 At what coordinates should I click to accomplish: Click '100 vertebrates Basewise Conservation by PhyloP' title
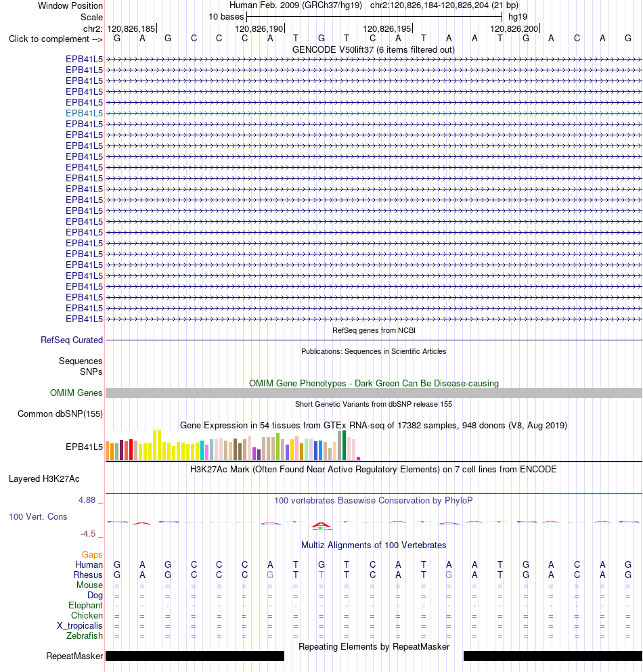pyautogui.click(x=374, y=500)
